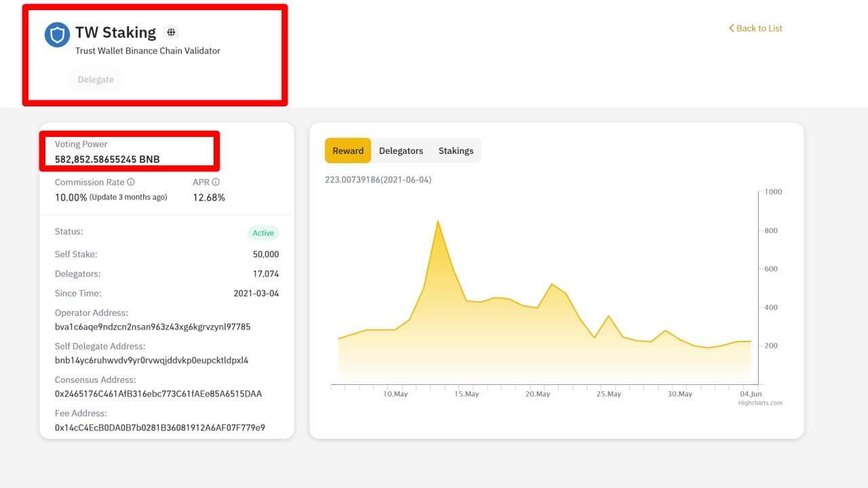Click the 04.Jun label on the chart axis
Viewport: 868px width, 488px height.
point(751,394)
